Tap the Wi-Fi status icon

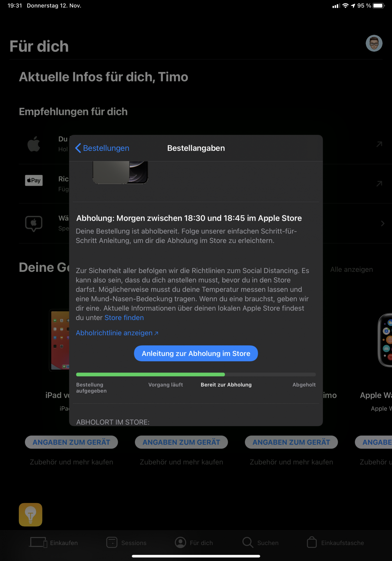[x=345, y=6]
